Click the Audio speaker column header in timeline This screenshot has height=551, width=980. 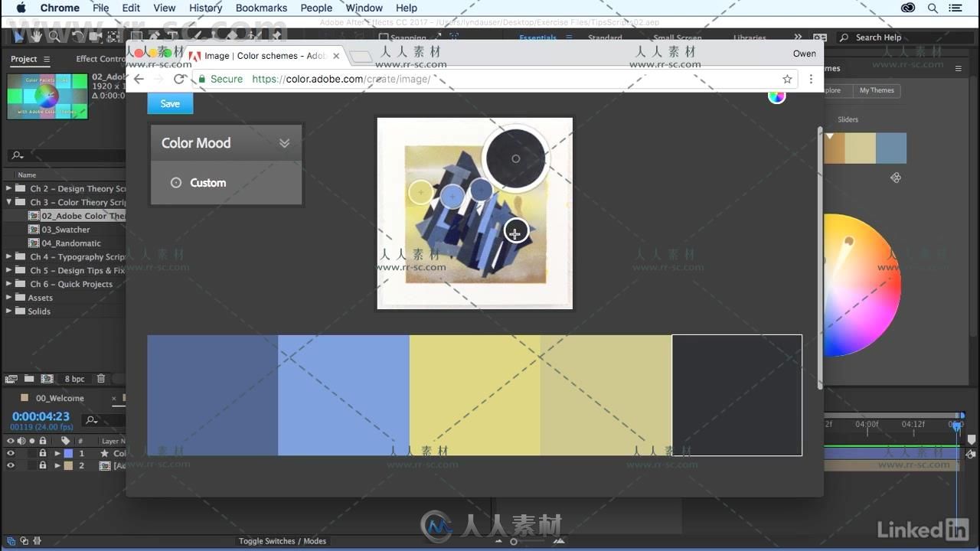click(21, 441)
